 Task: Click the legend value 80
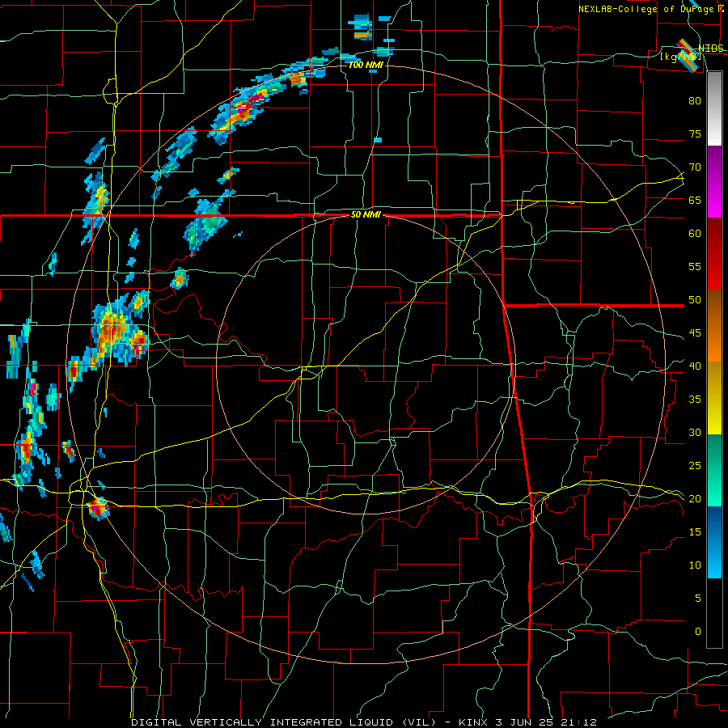tap(695, 101)
